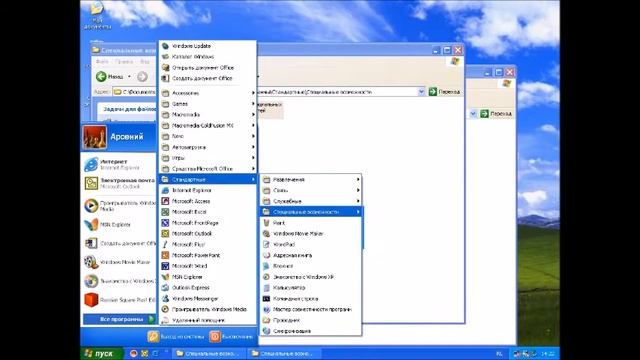Open Проигрыватель Windows Media in programs list
The width and height of the screenshot is (640, 360).
click(x=207, y=309)
